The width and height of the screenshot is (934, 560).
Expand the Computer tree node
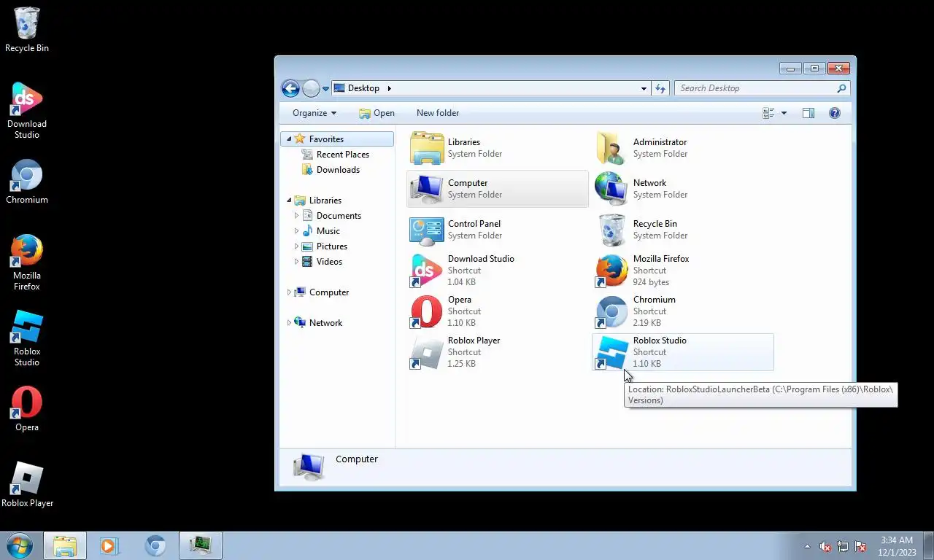click(289, 292)
